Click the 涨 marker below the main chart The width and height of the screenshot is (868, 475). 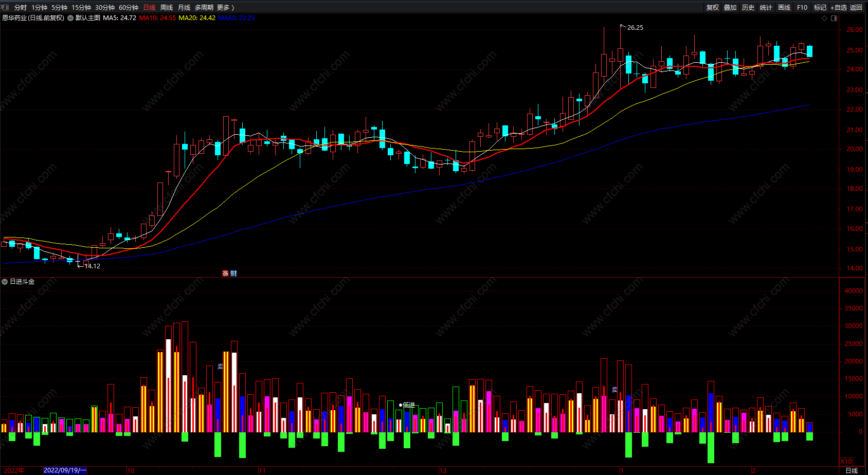[225, 273]
